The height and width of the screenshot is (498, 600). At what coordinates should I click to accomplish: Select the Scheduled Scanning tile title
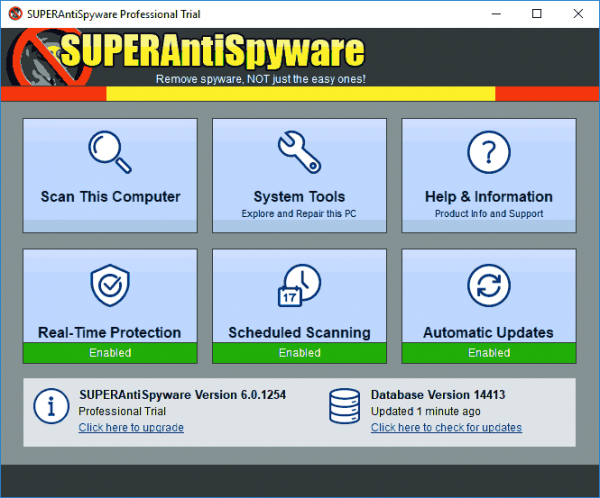click(x=299, y=332)
